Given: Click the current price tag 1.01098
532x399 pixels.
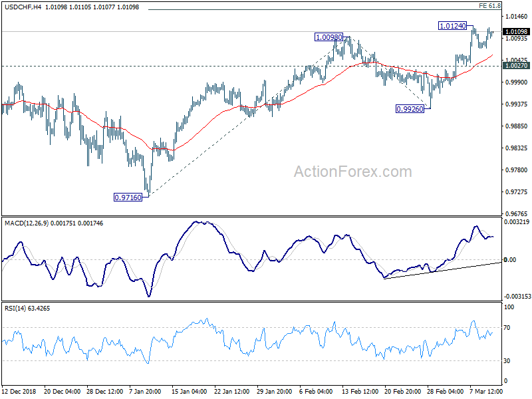Looking at the screenshot, I should click(517, 31).
